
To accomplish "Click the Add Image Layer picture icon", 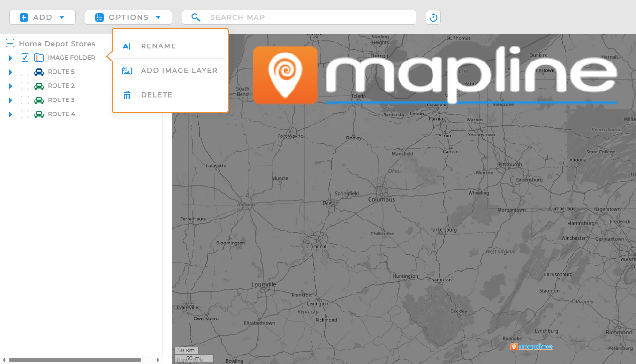I will [x=127, y=70].
